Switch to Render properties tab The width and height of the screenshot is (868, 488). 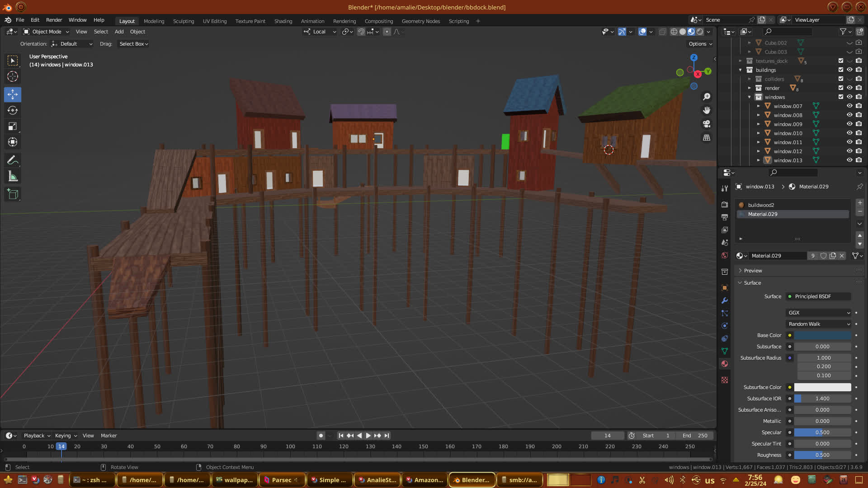coord(725,205)
